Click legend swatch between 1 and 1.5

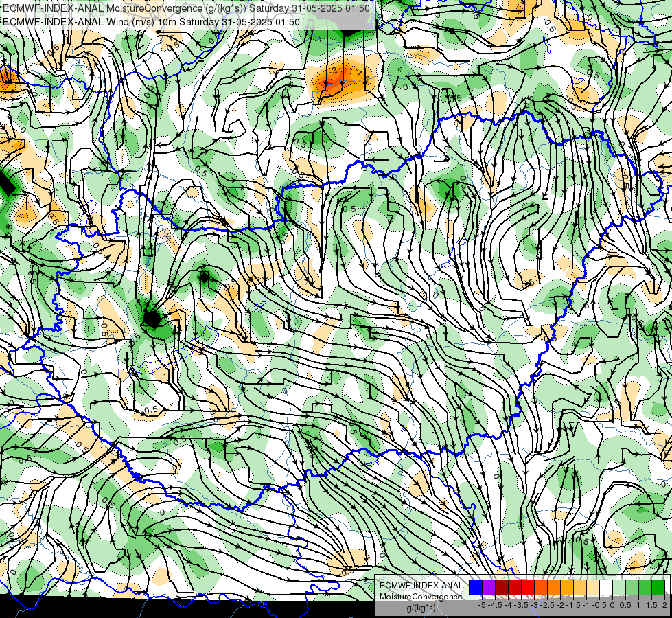pos(645,587)
